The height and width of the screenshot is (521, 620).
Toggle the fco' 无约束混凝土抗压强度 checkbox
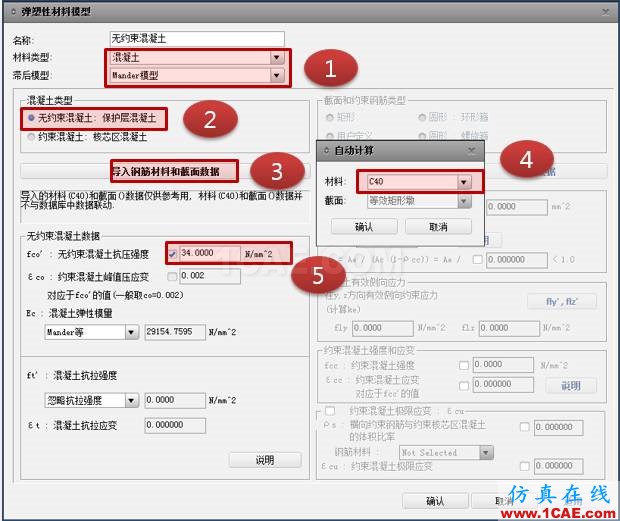tap(172, 254)
